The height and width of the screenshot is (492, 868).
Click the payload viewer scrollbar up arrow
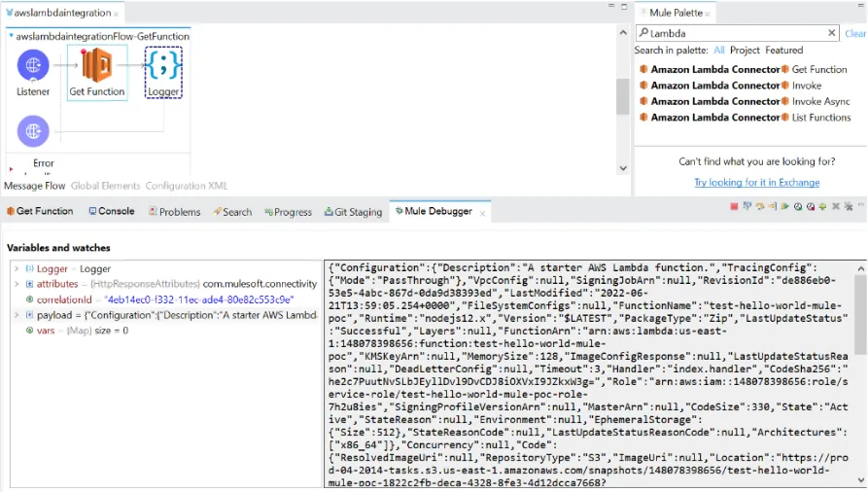861,268
